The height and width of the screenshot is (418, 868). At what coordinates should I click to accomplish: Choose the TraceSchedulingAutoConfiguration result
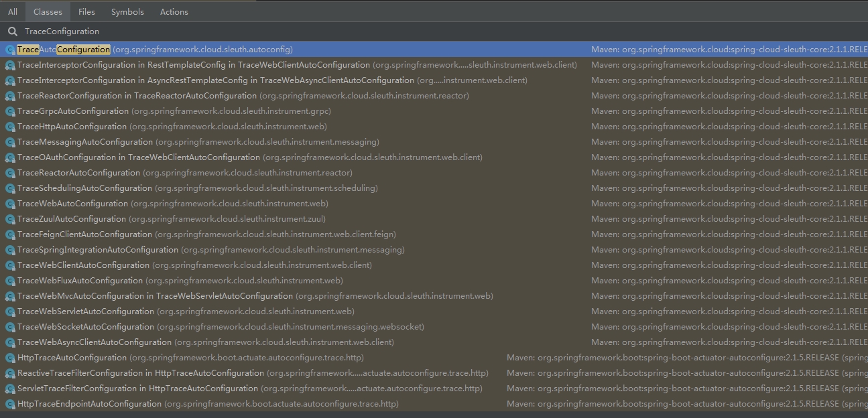pos(434,188)
